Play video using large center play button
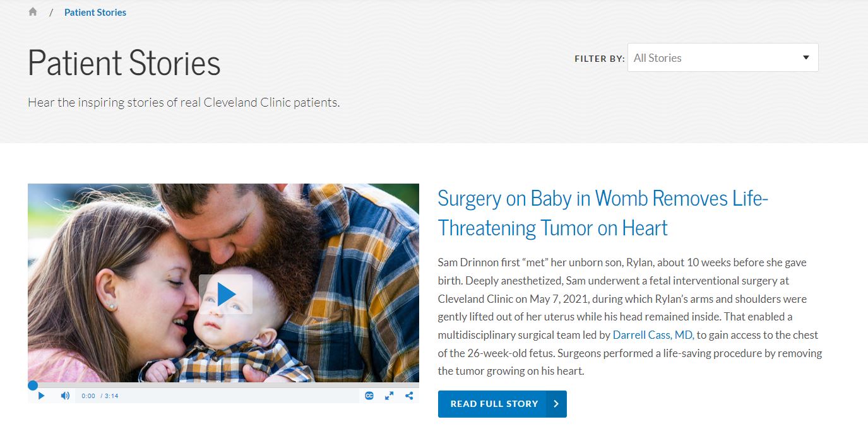This screenshot has width=868, height=429. point(225,294)
